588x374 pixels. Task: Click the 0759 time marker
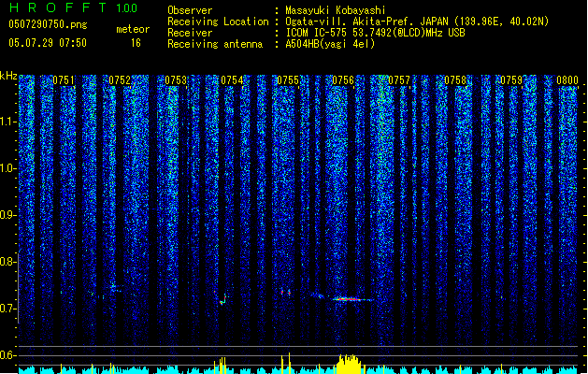[x=511, y=80]
